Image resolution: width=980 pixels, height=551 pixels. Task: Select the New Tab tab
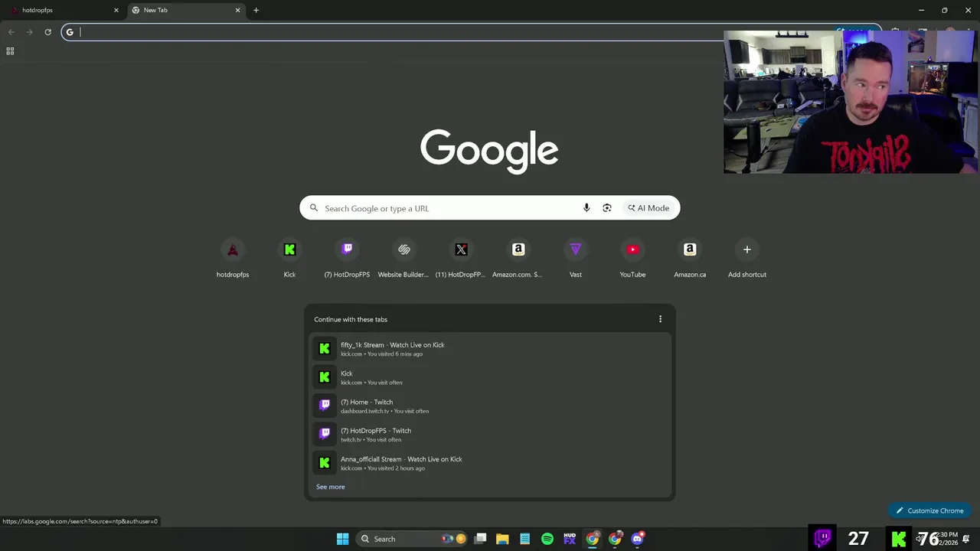(186, 10)
